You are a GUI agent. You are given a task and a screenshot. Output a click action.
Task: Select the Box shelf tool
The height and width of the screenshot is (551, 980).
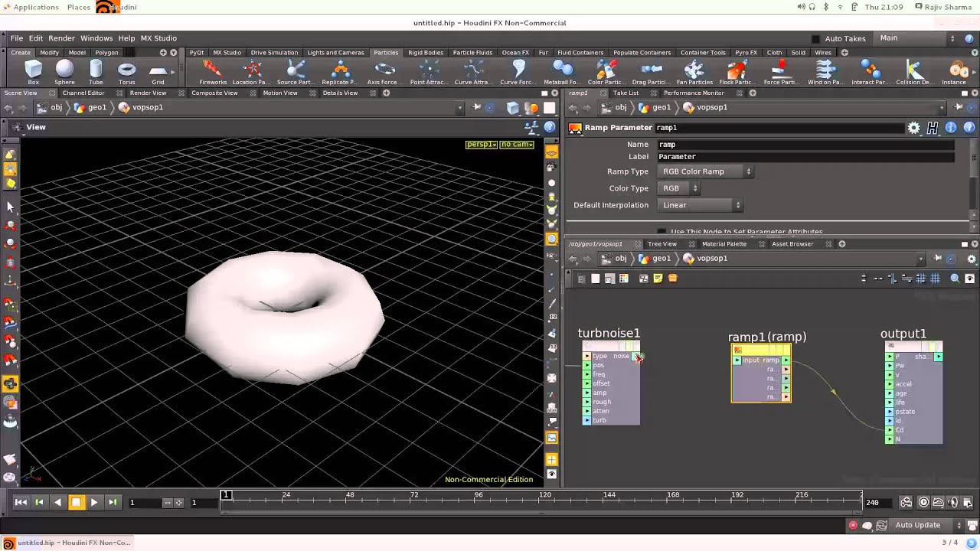(x=34, y=73)
